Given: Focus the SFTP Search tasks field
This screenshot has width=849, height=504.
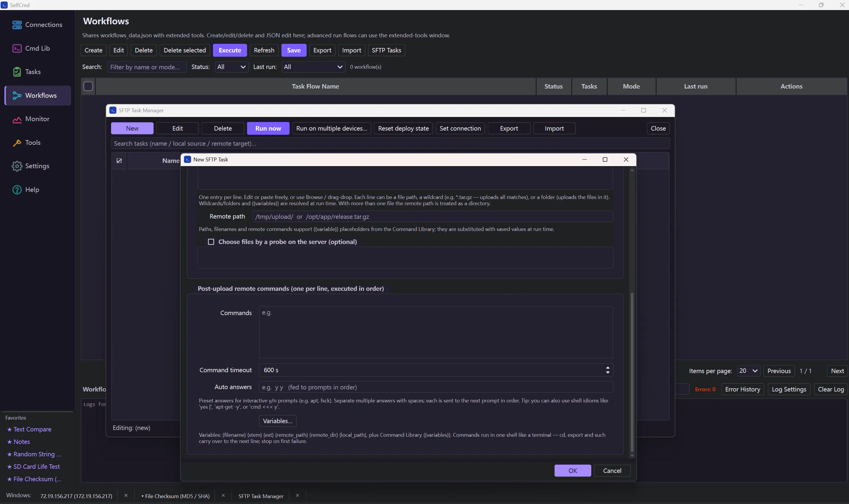Looking at the screenshot, I should pyautogui.click(x=390, y=143).
